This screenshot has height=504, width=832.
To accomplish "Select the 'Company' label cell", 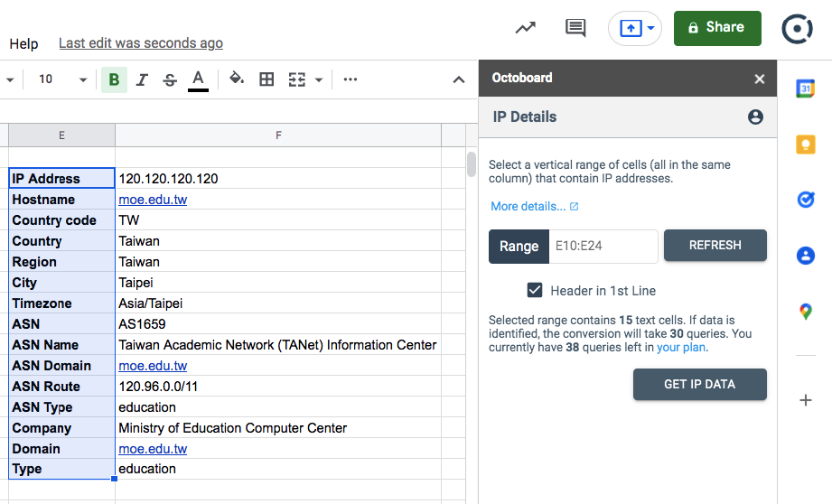I will pyautogui.click(x=61, y=427).
